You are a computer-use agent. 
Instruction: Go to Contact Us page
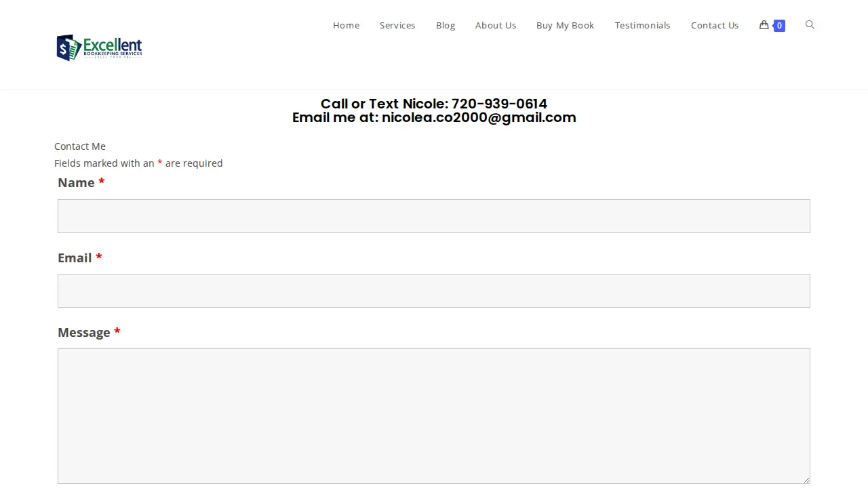(x=715, y=25)
